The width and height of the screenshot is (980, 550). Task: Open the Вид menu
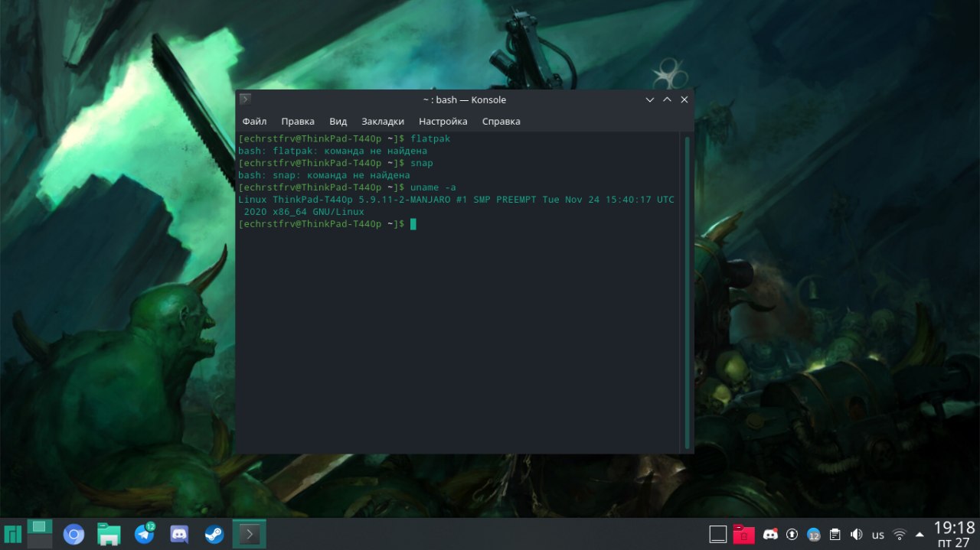click(338, 122)
